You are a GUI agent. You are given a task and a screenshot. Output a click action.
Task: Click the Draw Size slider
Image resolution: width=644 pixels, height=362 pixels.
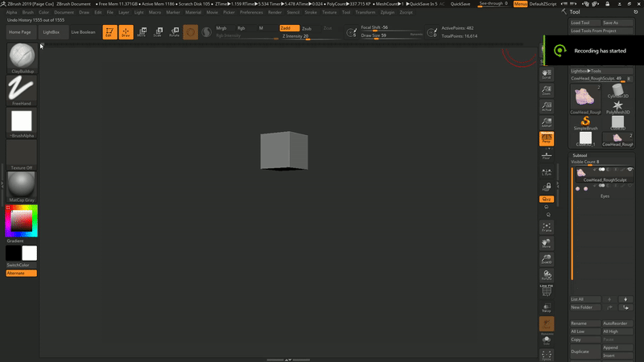[391, 35]
